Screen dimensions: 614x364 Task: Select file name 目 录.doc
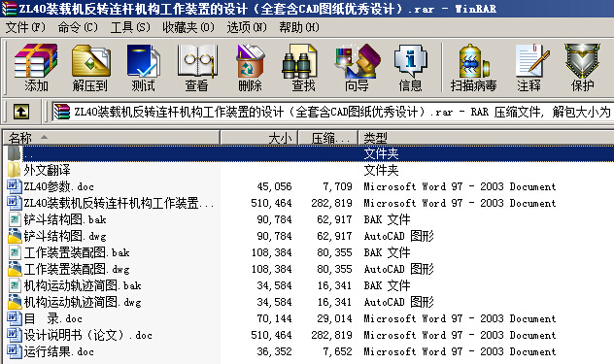[52, 318]
